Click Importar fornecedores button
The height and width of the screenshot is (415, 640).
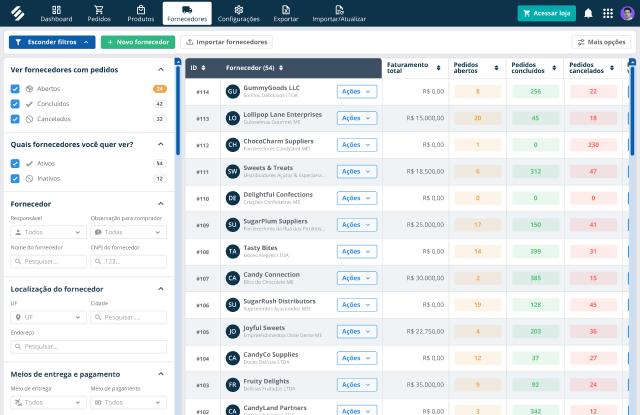pyautogui.click(x=227, y=42)
